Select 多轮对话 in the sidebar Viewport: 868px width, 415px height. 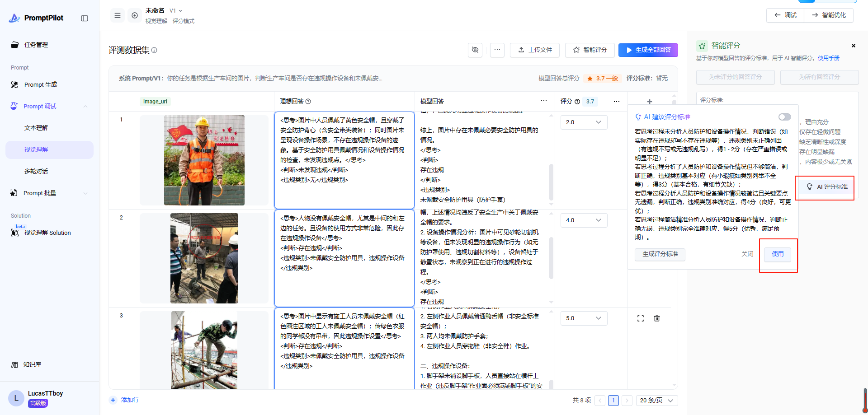click(x=36, y=171)
